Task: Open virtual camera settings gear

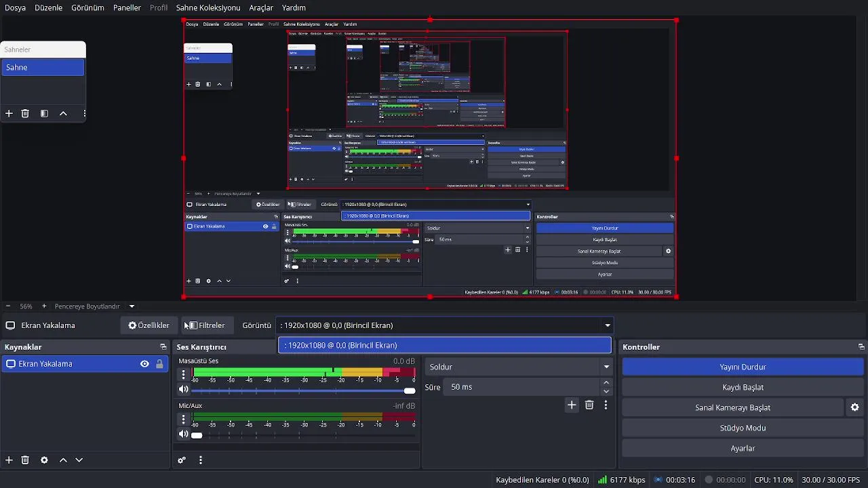Action: [x=854, y=407]
